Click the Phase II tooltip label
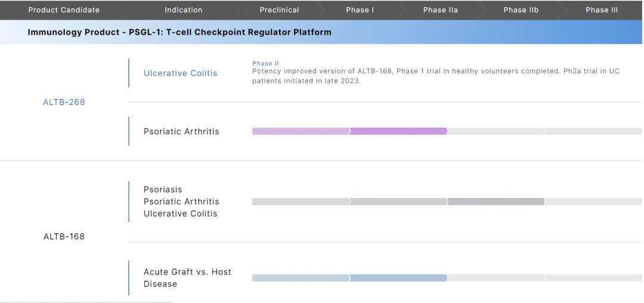 [x=265, y=63]
